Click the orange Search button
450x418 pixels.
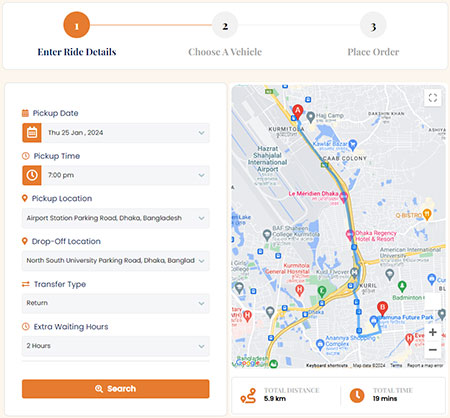click(x=116, y=389)
